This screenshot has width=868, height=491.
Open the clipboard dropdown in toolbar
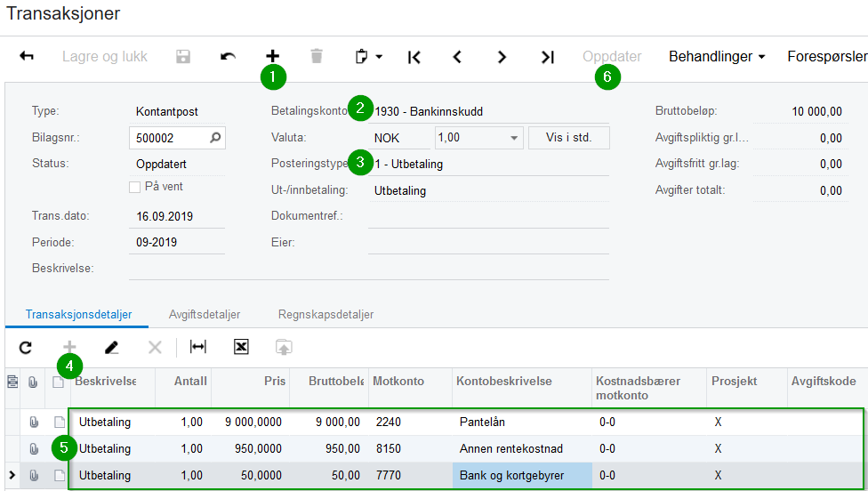368,57
